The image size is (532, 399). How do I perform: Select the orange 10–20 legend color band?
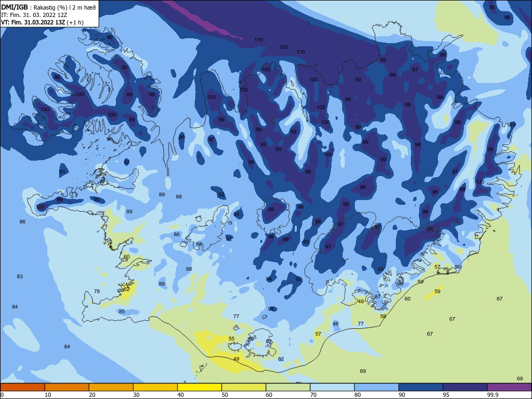point(67,387)
